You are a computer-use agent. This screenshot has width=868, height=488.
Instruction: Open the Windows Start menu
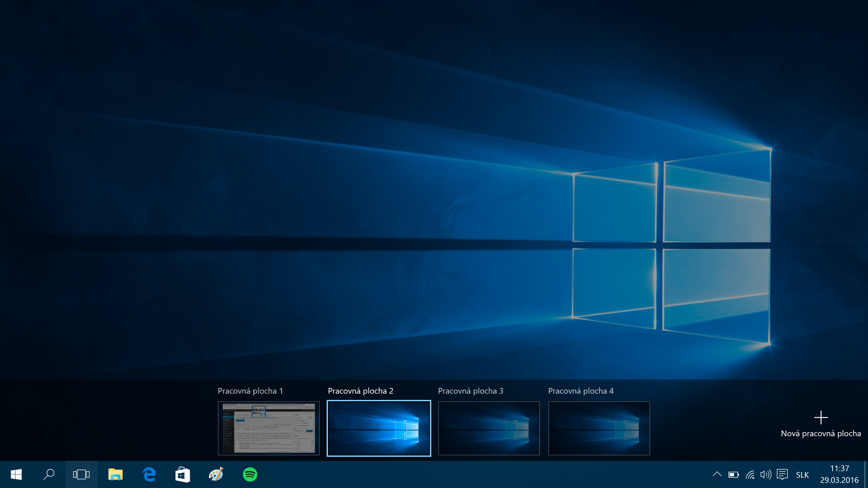coord(16,474)
